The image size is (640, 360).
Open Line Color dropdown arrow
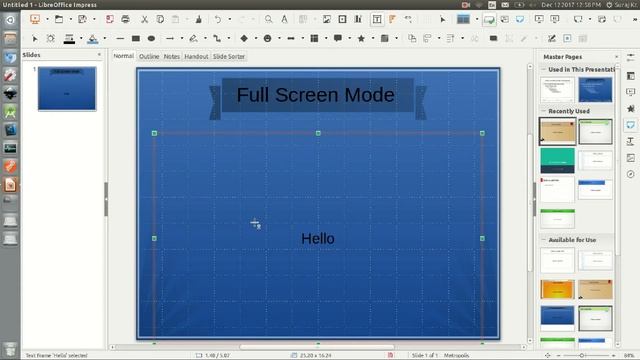tap(81, 38)
